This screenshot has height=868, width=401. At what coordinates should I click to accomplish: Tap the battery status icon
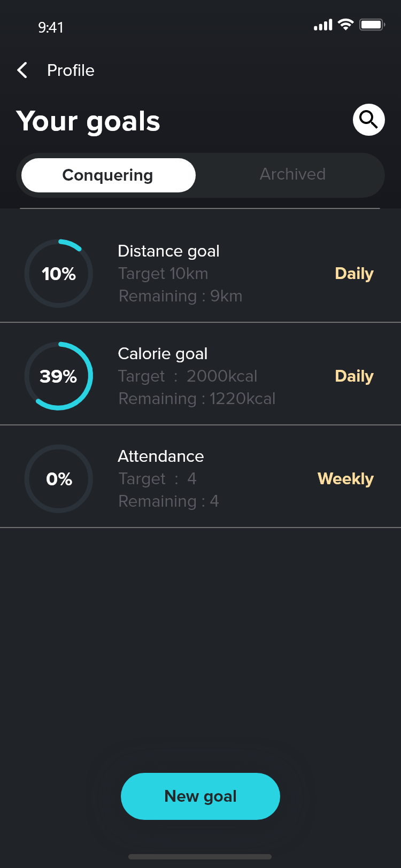point(372,25)
